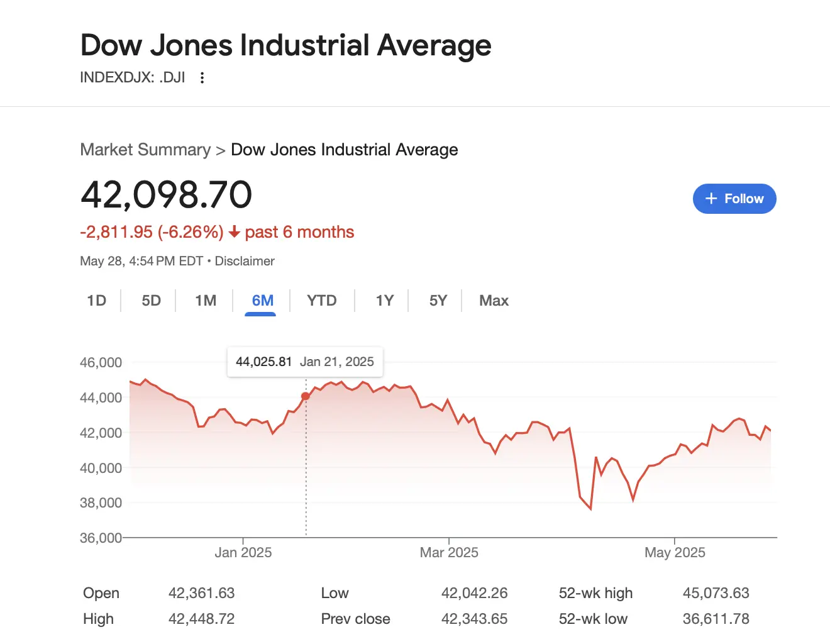Switch to YTD chart range

coord(321,301)
